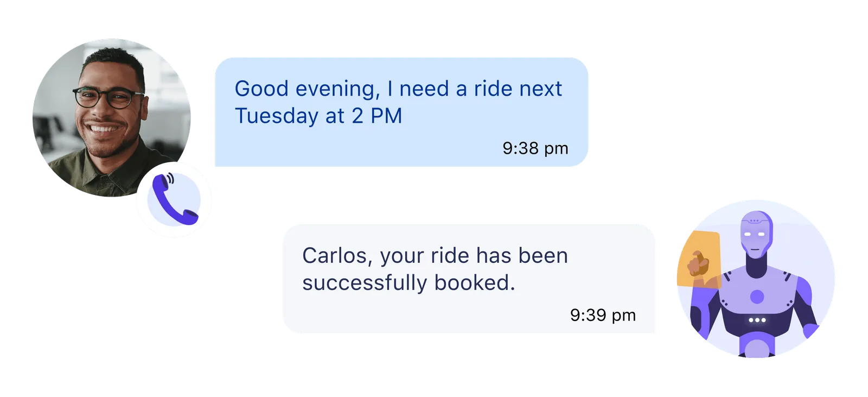Select the white booking confirmation bubble
Image resolution: width=868 pixels, height=397 pixels.
(x=470, y=280)
